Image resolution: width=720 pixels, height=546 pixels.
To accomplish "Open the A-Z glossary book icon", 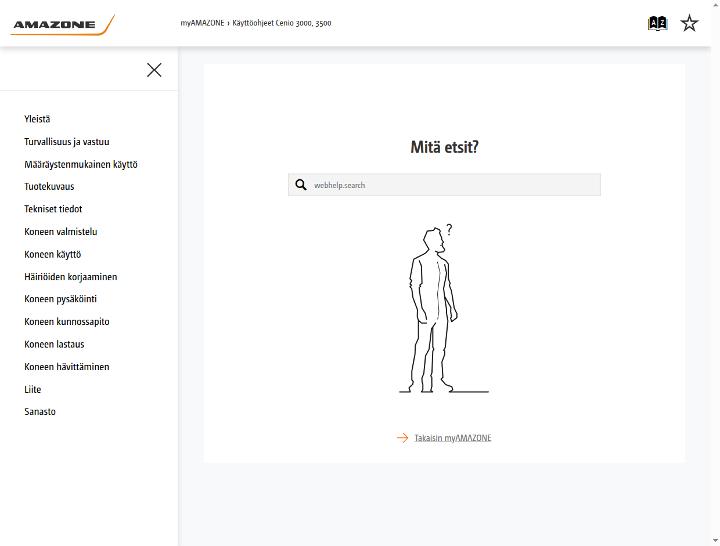I will click(x=657, y=23).
